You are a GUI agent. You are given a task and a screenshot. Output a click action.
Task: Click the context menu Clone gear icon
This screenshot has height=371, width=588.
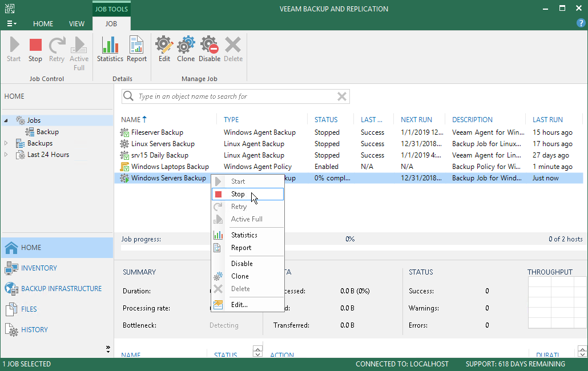[218, 276]
